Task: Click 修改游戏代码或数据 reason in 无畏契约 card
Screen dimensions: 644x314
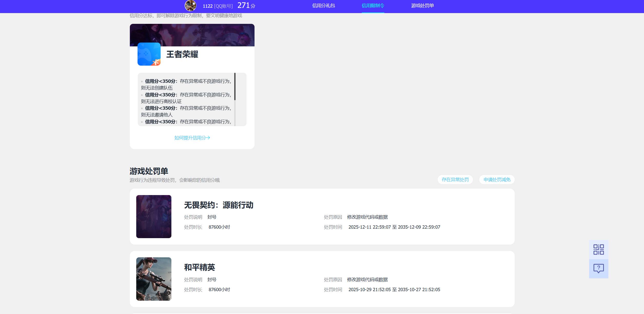Action: tap(367, 217)
